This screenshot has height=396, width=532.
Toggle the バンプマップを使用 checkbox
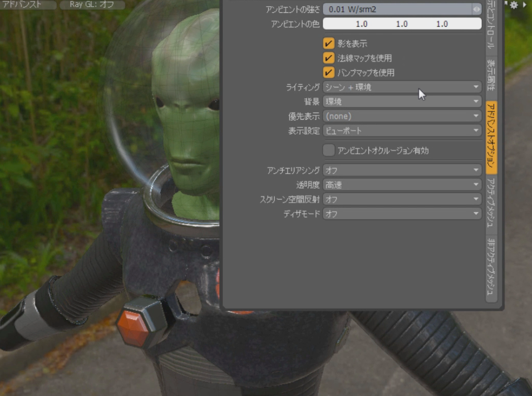(328, 72)
